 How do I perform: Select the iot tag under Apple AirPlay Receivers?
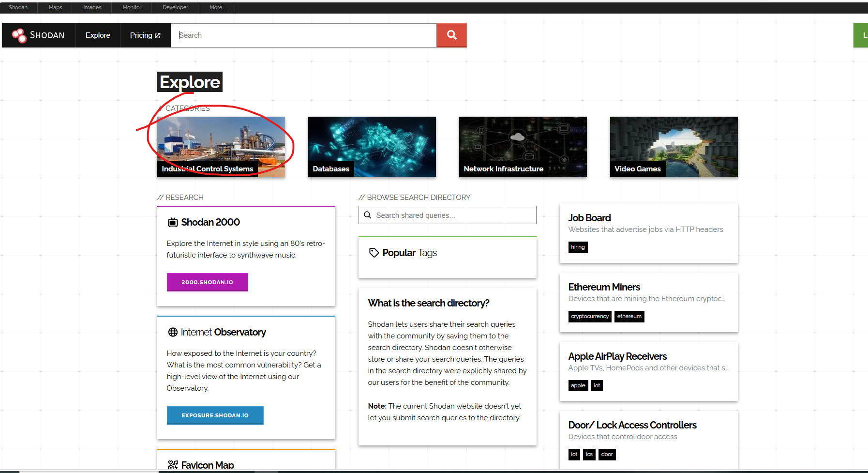coord(597,386)
